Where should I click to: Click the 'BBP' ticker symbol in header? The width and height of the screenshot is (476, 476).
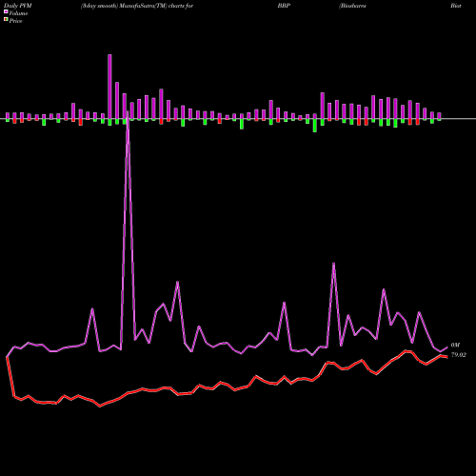click(x=284, y=6)
